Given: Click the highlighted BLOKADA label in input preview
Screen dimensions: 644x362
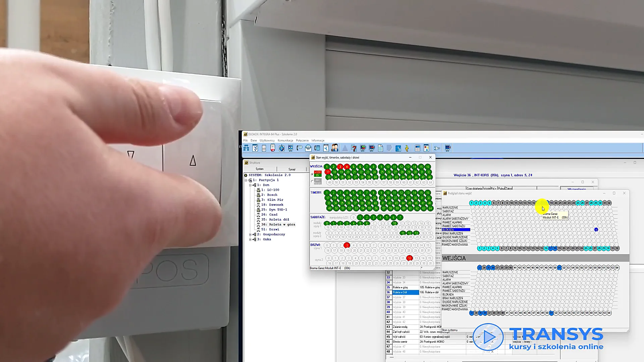Looking at the screenshot, I should click(456, 230).
